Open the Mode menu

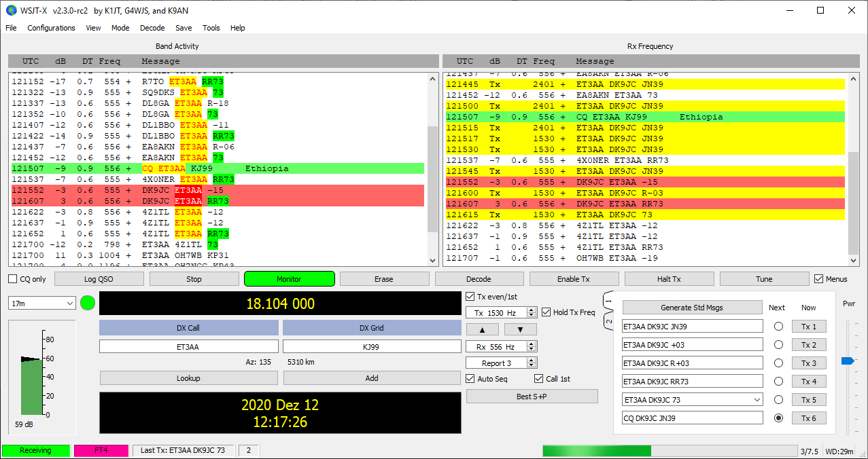(120, 28)
